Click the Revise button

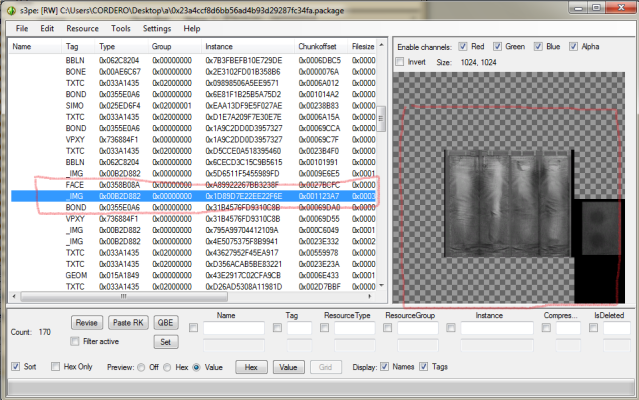click(88, 322)
